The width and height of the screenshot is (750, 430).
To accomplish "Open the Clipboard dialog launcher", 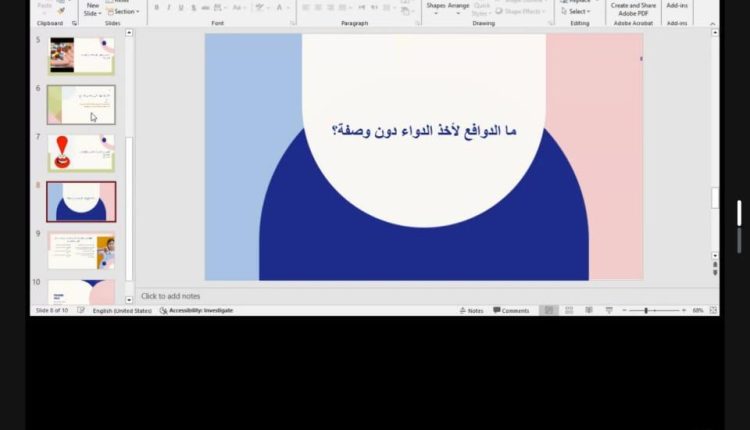I will pyautogui.click(x=73, y=23).
